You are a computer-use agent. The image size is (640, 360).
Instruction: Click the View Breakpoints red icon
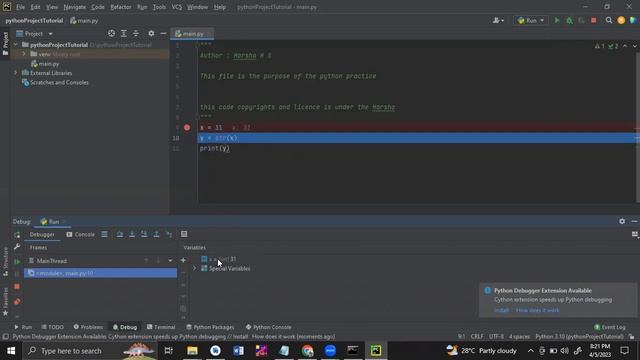pyautogui.click(x=17, y=302)
